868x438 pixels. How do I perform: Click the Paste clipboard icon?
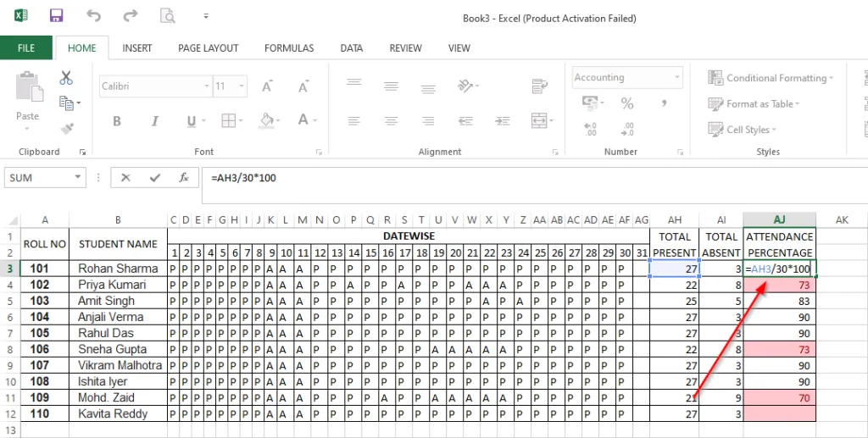pyautogui.click(x=29, y=87)
